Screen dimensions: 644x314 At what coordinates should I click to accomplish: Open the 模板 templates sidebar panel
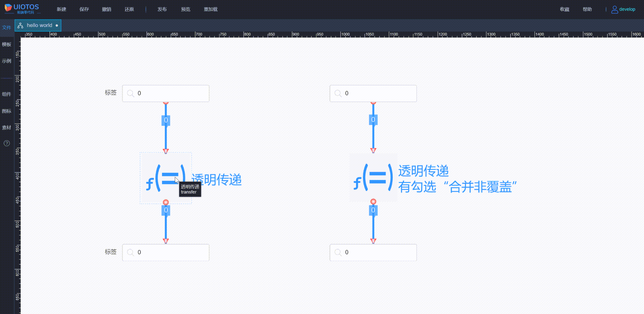coord(7,44)
